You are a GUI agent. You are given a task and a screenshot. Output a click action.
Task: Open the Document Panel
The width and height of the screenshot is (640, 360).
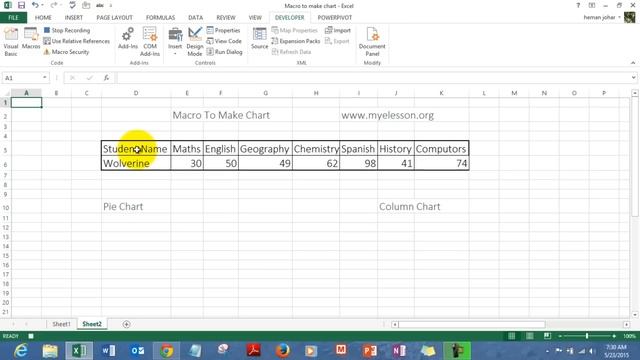pos(372,42)
